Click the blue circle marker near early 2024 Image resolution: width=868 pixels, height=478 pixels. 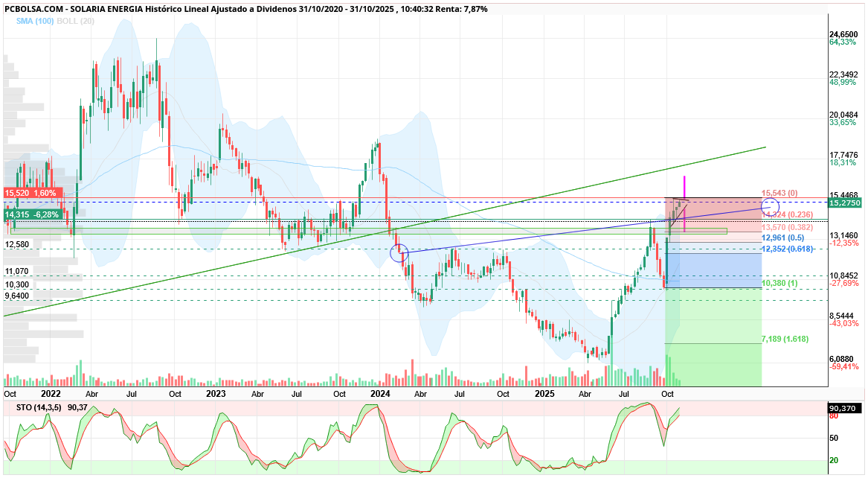point(399,254)
